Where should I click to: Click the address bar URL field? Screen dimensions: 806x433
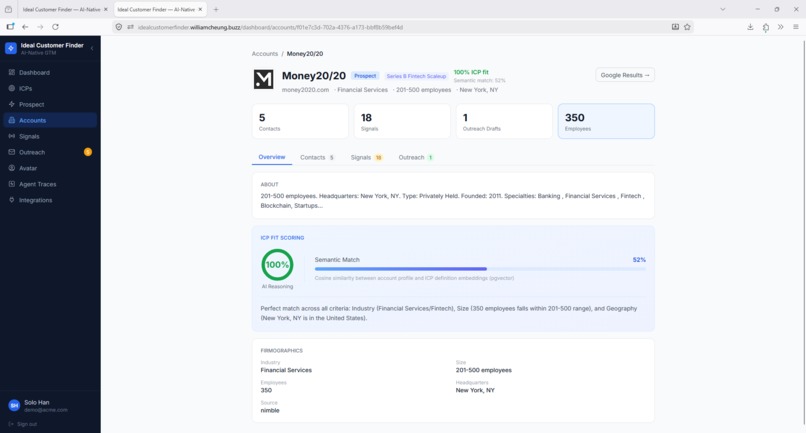tap(401, 27)
